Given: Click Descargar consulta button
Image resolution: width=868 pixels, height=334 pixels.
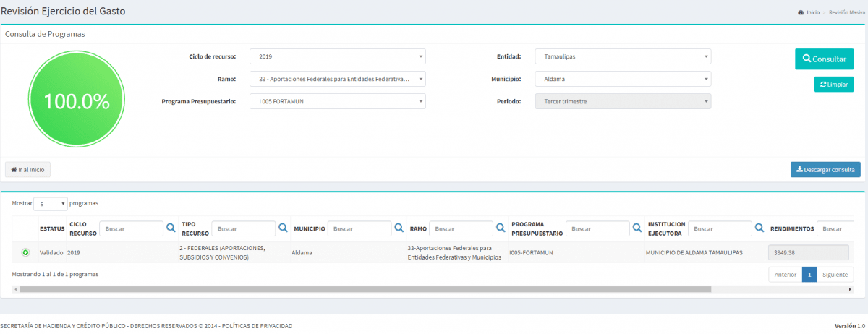Looking at the screenshot, I should coord(825,170).
